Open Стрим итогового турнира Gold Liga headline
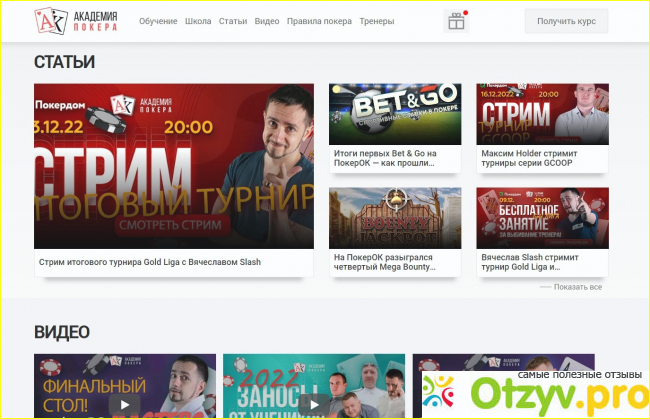 coord(149,263)
